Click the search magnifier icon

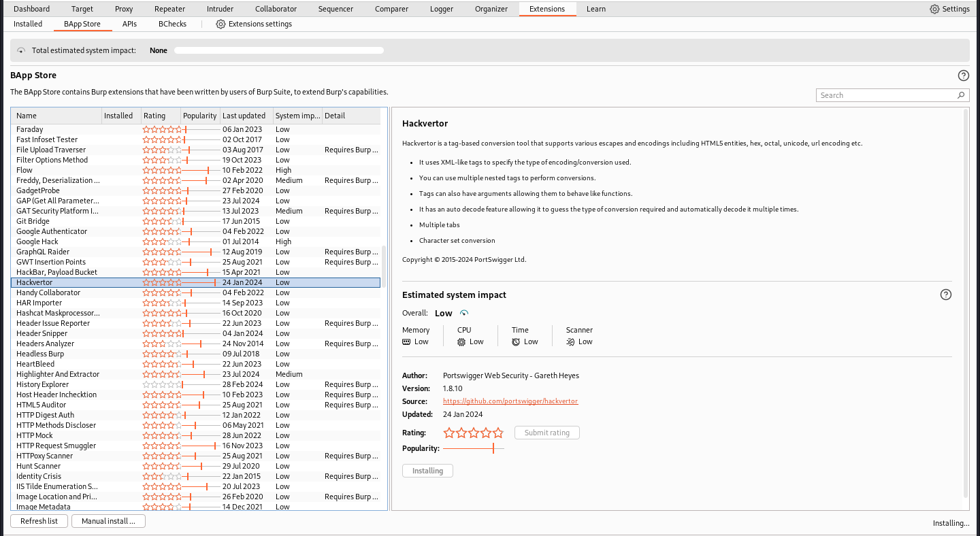[961, 95]
